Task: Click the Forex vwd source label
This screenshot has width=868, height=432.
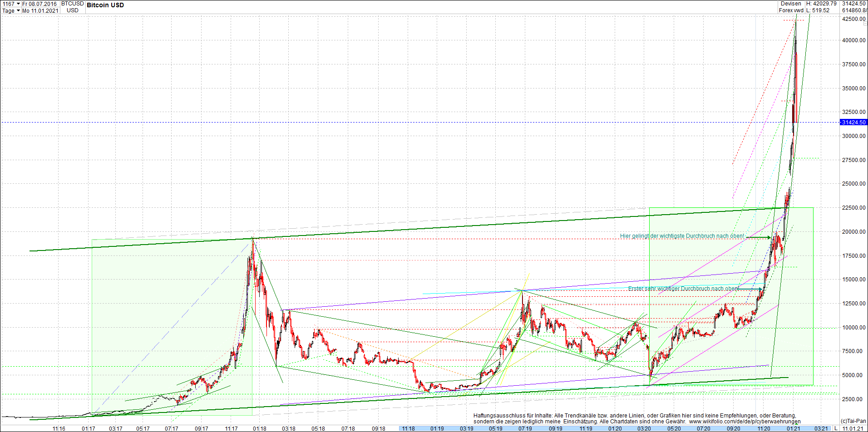Action: tap(791, 10)
